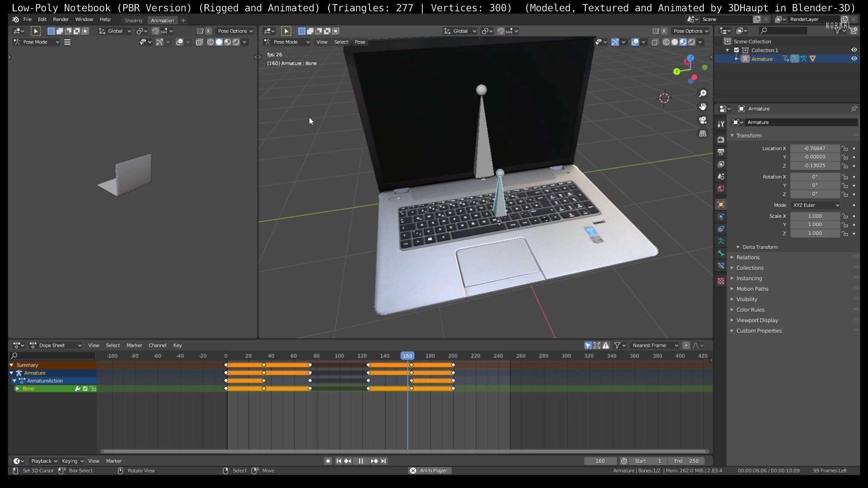868x488 pixels.
Task: Toggle camera view icon in viewport
Action: pos(703,120)
